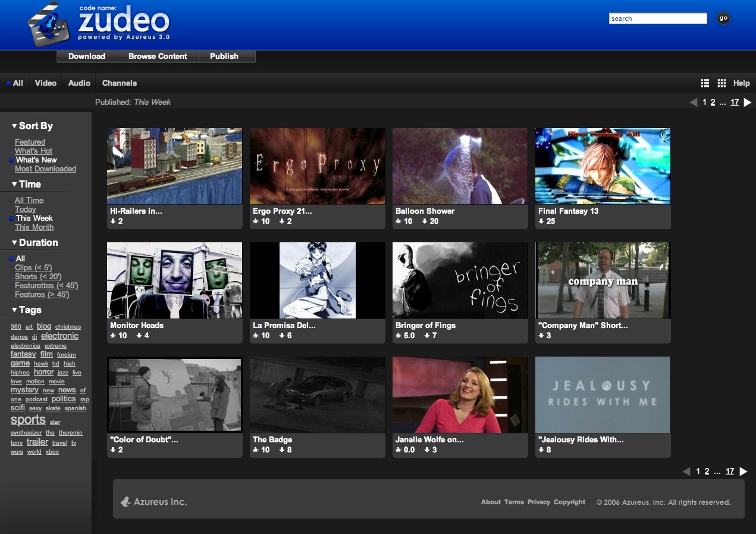Viewport: 756px width, 534px height.
Task: Filter duration to Shorts (< 20')
Action: pyautogui.click(x=38, y=277)
